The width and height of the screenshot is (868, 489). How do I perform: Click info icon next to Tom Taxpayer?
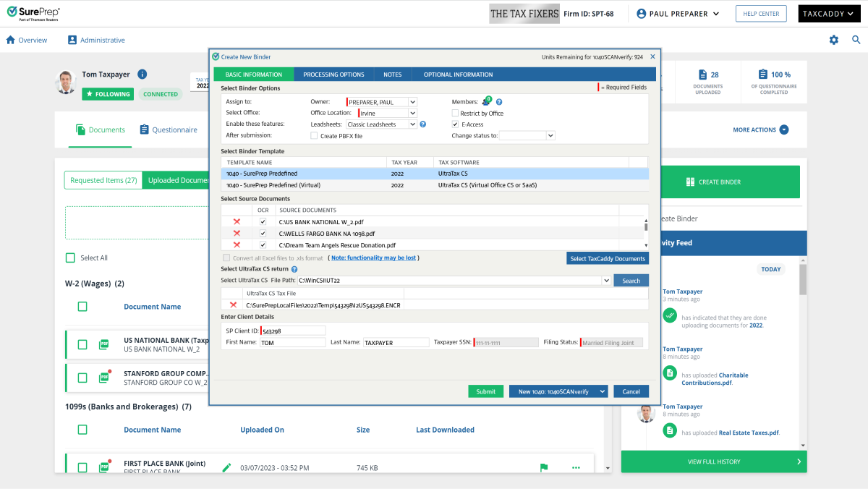(142, 75)
